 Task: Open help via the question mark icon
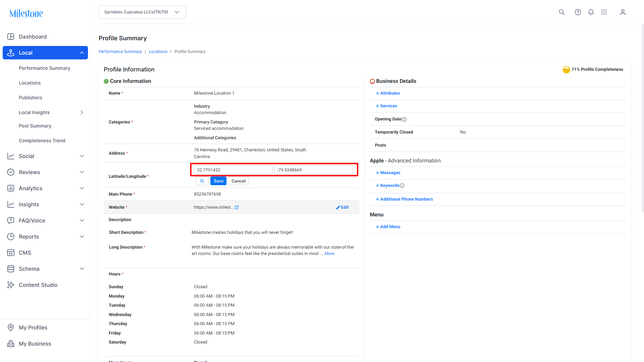click(x=578, y=12)
